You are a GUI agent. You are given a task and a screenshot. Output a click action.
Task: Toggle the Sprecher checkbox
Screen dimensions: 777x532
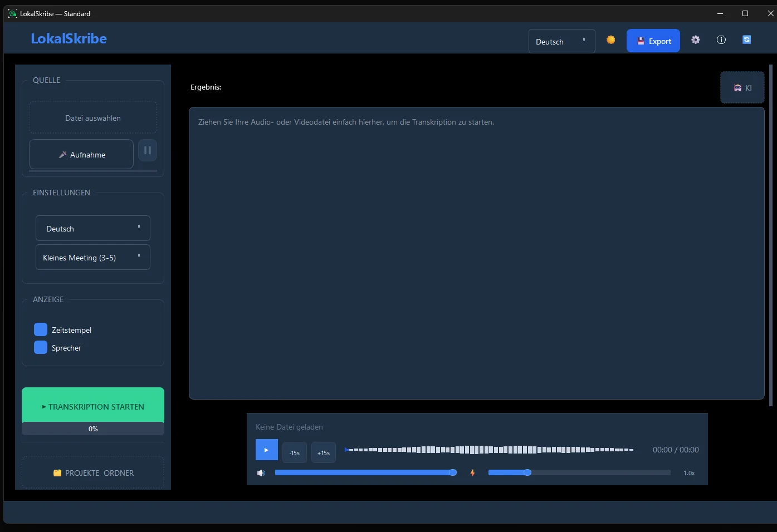(x=41, y=347)
